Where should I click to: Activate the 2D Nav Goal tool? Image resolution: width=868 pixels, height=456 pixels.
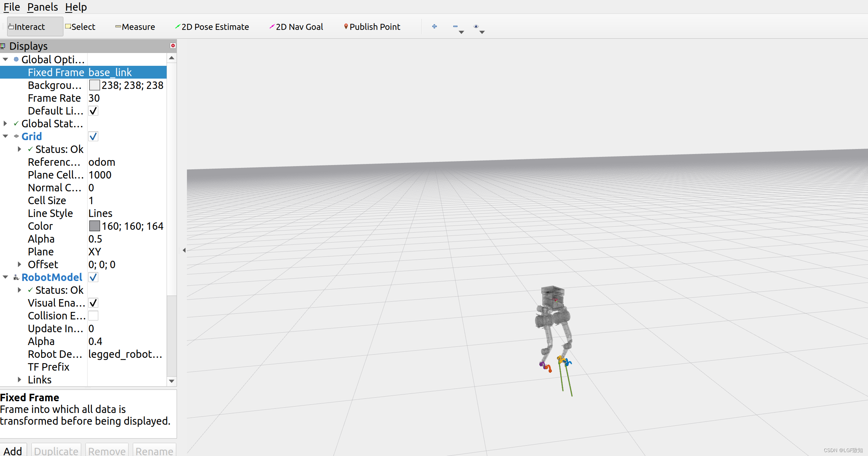[x=296, y=27]
